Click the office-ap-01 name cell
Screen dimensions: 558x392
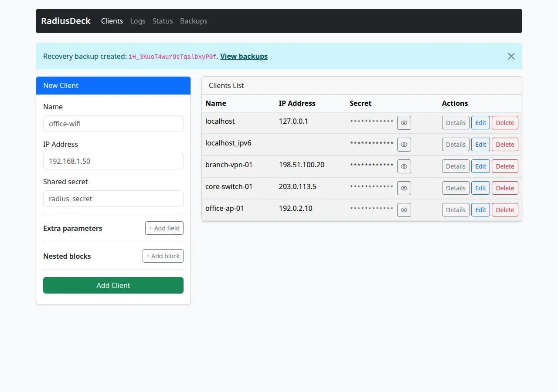coord(238,210)
